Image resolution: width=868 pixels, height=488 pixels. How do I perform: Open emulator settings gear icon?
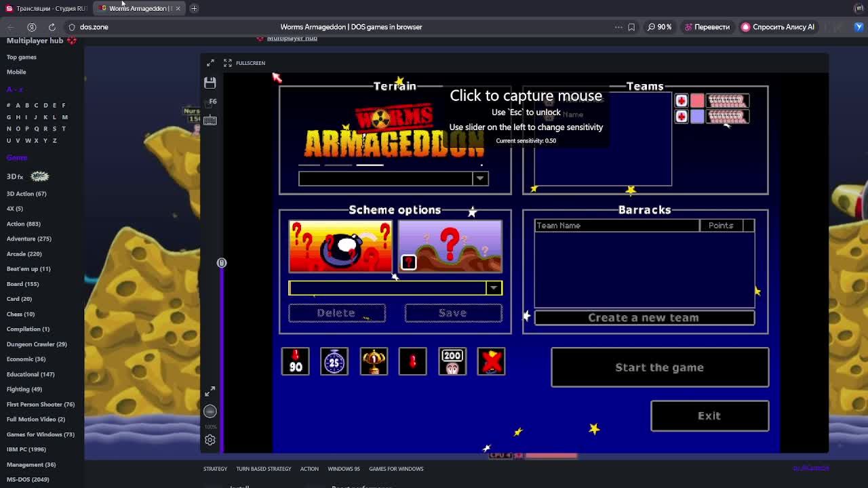210,440
